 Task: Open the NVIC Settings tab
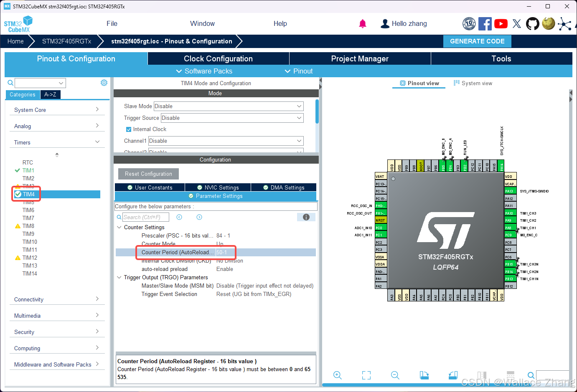(x=218, y=187)
